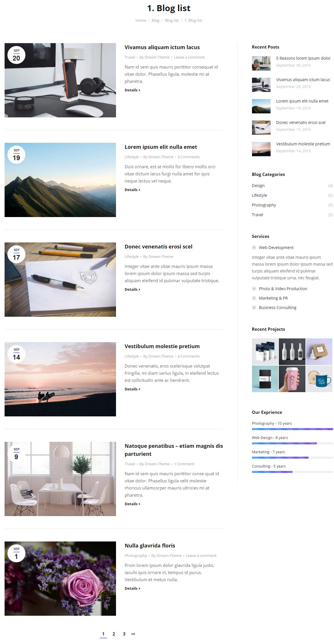
Task: Click the Web Design experience progress bar
Action: (292, 443)
